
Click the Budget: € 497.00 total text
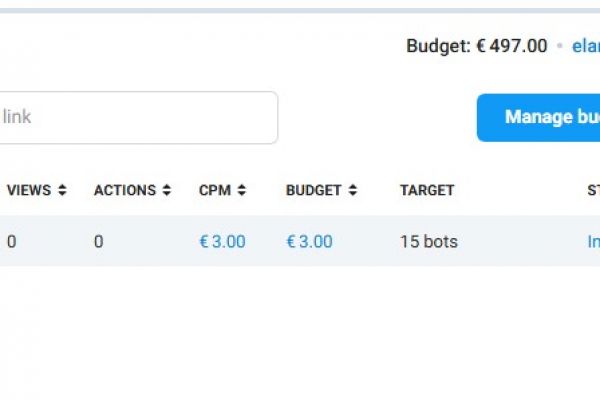coord(476,46)
